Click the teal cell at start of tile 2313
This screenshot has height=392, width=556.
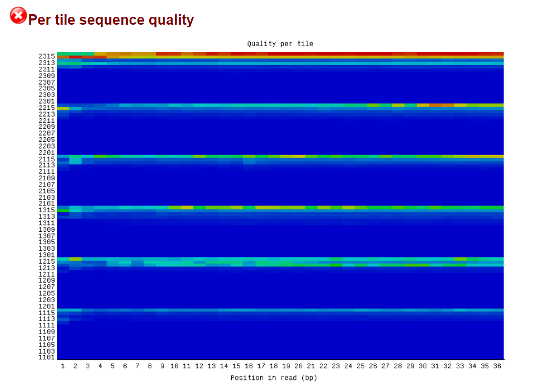[x=62, y=60]
